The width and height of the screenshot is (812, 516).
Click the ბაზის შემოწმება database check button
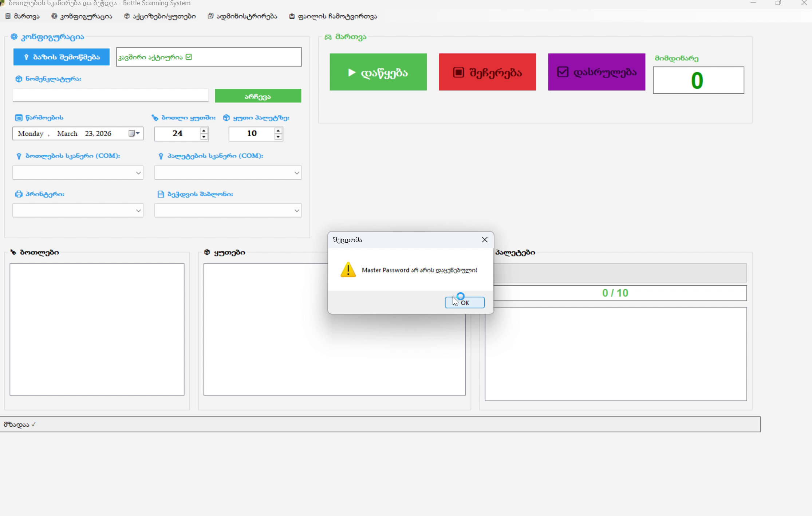tap(62, 57)
